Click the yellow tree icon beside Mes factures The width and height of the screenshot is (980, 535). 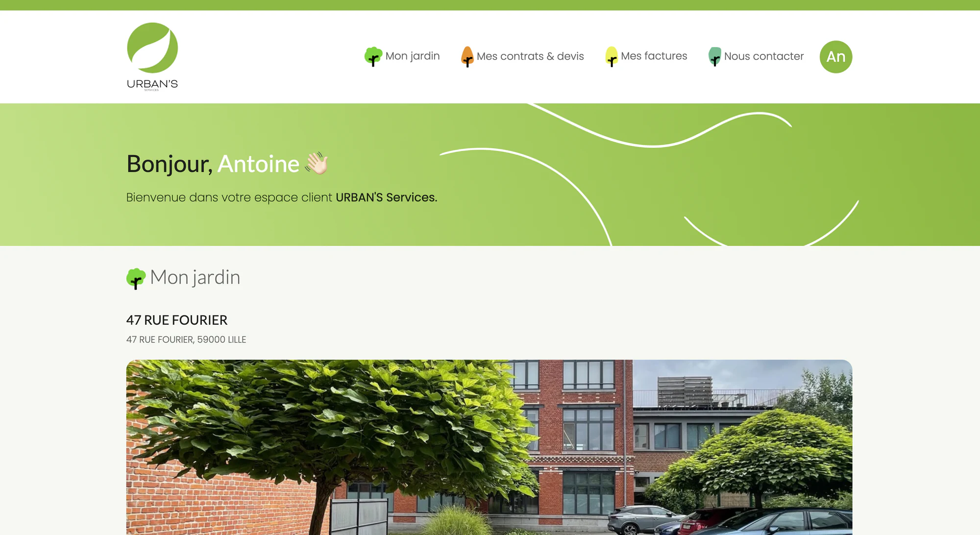tap(612, 56)
